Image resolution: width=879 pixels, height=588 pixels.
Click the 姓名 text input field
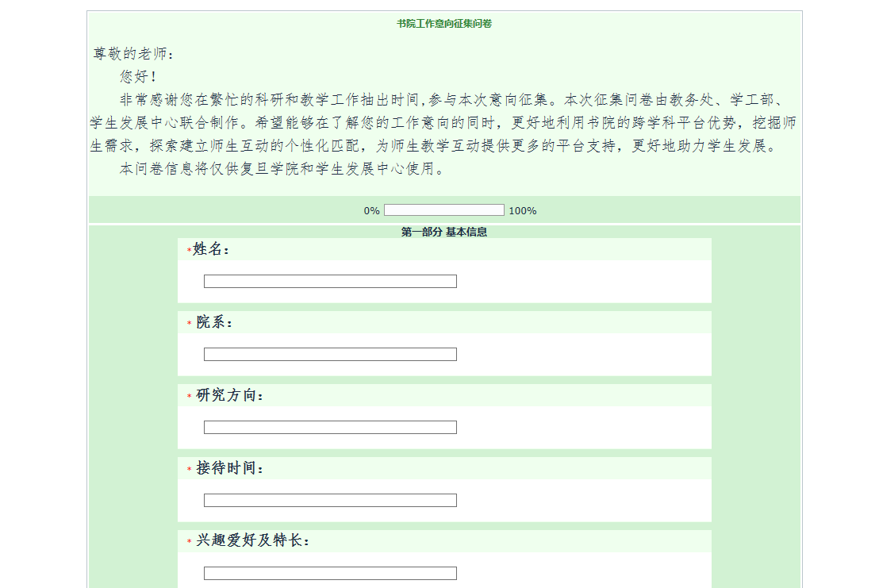pos(330,281)
